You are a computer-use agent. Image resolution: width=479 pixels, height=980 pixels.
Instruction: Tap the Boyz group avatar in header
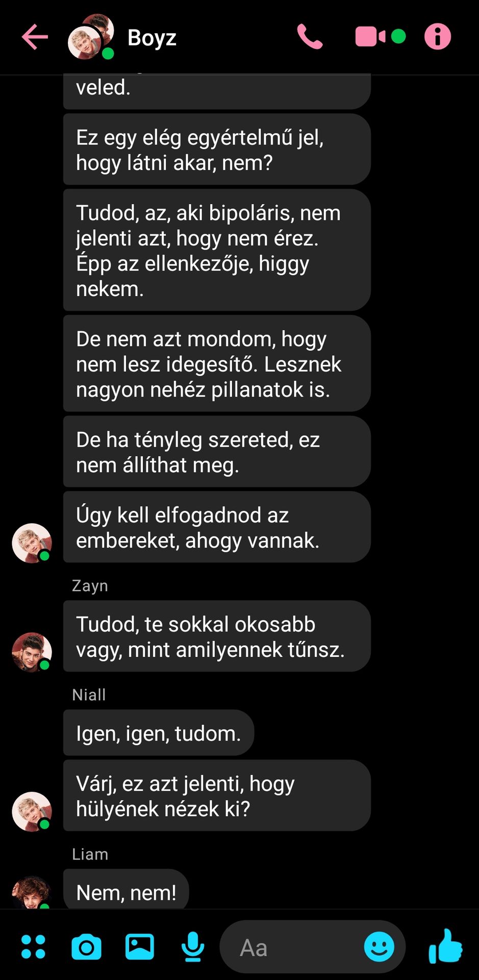point(91,37)
